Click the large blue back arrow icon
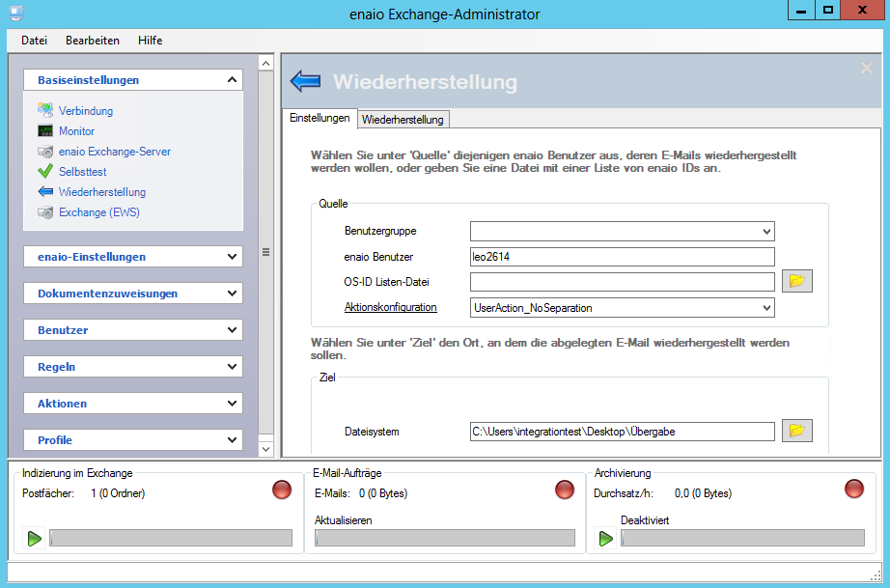The width and height of the screenshot is (890, 588). pos(305,82)
